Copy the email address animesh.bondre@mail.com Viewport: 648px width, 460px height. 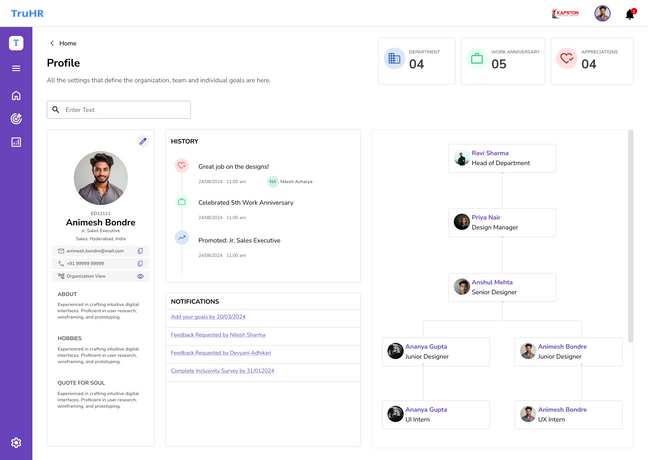[x=140, y=251]
